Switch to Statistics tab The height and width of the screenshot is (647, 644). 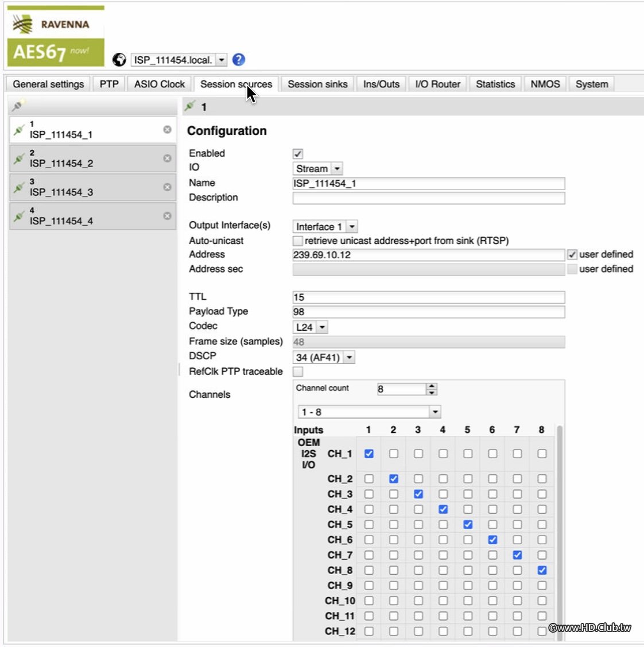click(x=495, y=84)
